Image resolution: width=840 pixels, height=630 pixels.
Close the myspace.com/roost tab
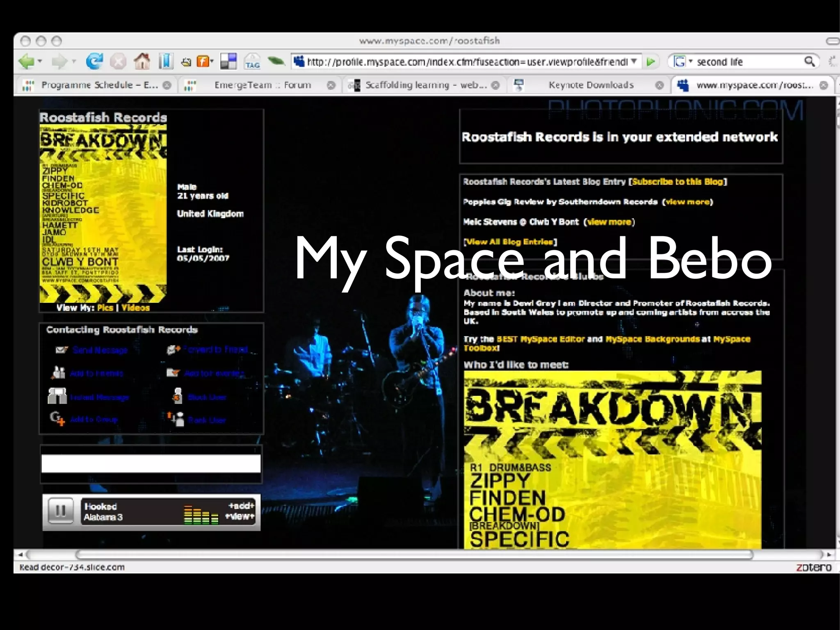coord(824,85)
